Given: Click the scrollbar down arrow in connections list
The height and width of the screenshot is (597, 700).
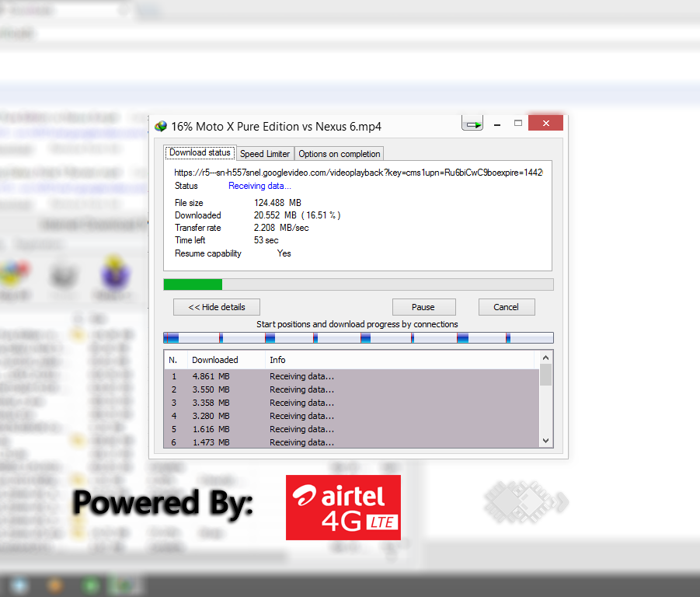Looking at the screenshot, I should click(545, 441).
